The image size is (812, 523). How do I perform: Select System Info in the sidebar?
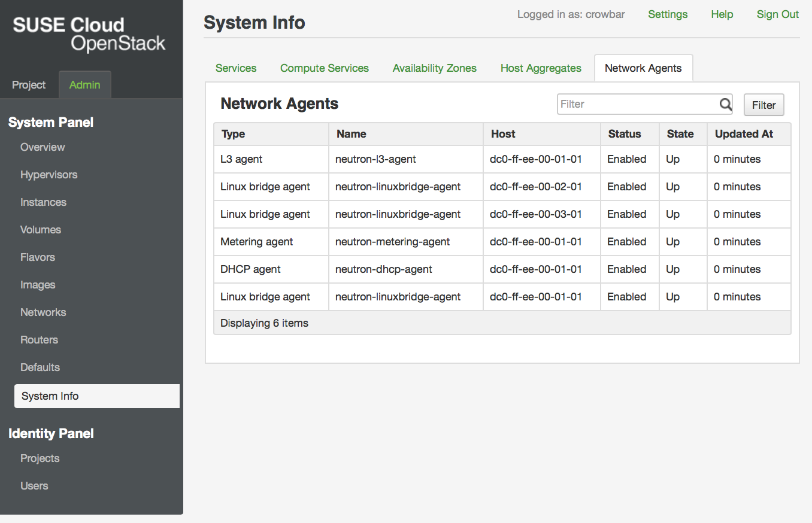[x=97, y=396]
